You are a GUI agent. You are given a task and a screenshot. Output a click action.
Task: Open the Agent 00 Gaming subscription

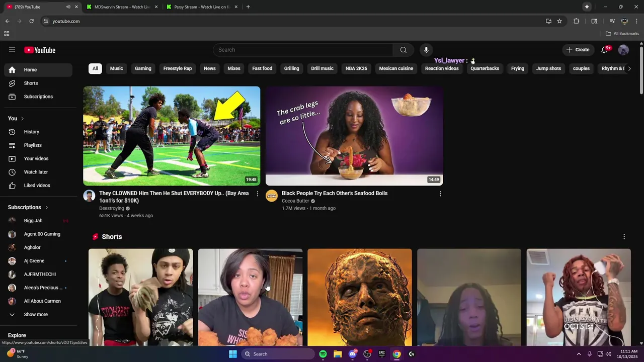pos(38,234)
